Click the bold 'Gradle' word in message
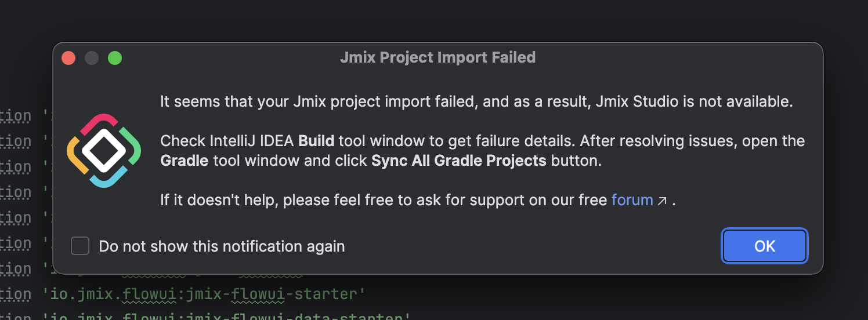Screen dimensions: 868x320 coord(184,161)
